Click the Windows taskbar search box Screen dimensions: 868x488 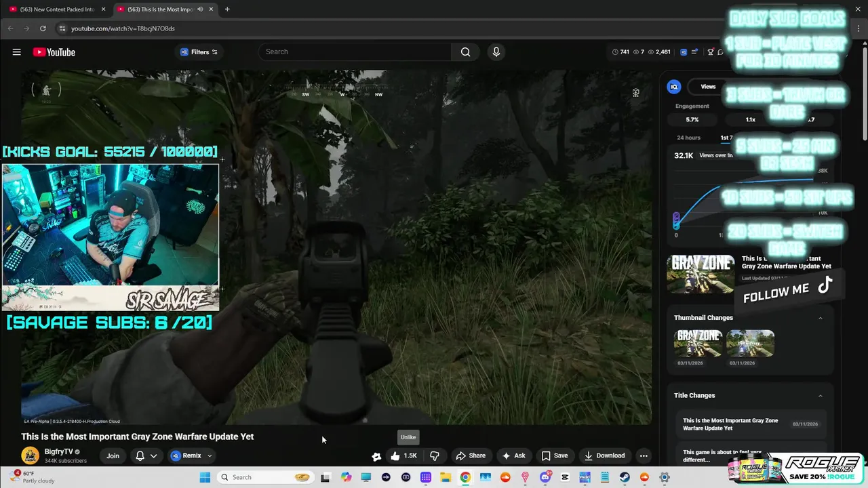265,477
